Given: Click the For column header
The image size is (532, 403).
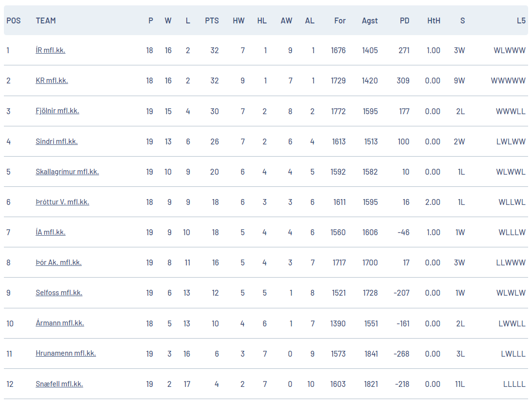Looking at the screenshot, I should click(339, 20).
